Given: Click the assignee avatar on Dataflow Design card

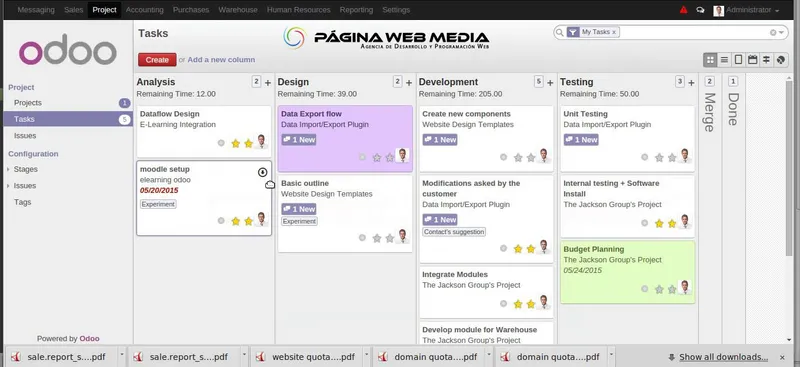Looking at the screenshot, I should click(261, 141).
